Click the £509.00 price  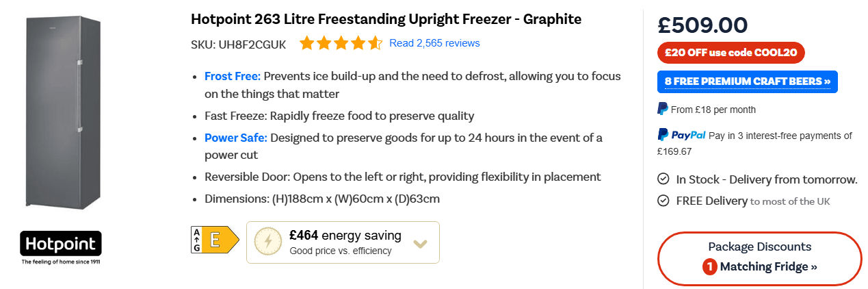pos(702,25)
